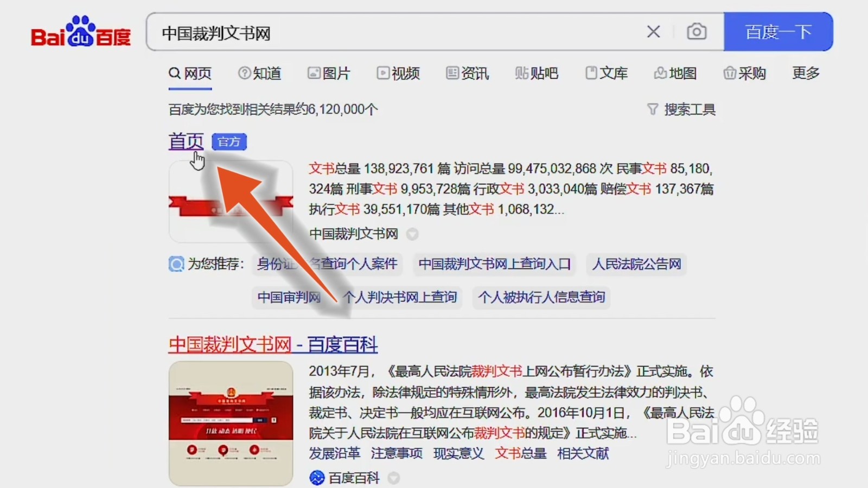Screen dimensions: 868x488
Task: Click the 百度百科 source name
Action: (x=354, y=478)
